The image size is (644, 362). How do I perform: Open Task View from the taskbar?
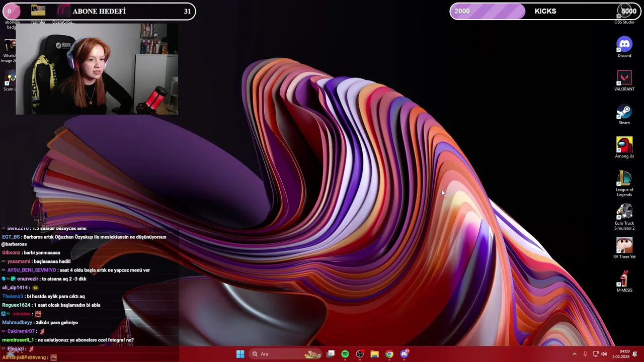(331, 354)
